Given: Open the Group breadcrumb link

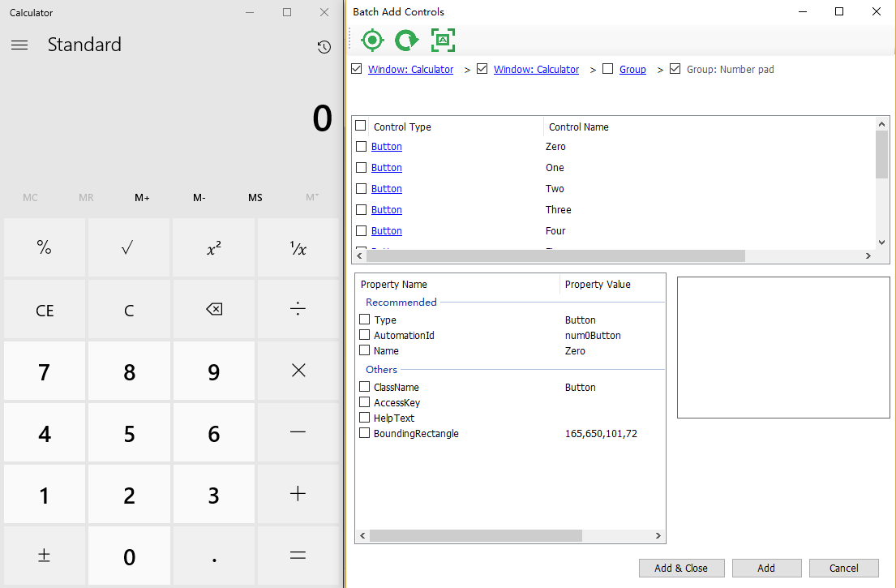Looking at the screenshot, I should click(632, 69).
